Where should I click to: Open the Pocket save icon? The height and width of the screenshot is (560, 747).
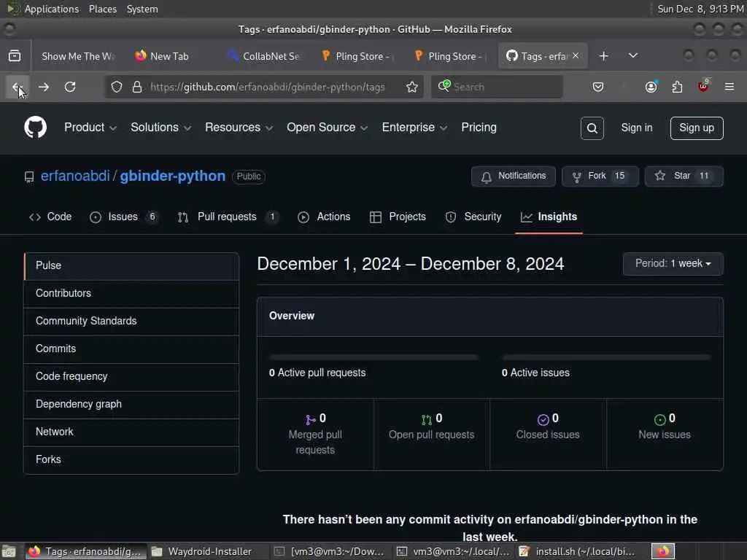click(x=598, y=87)
